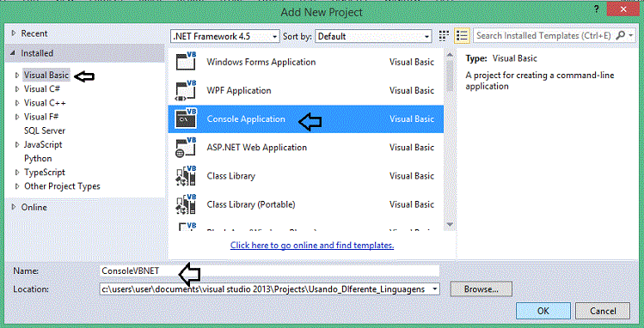Select Other Project Types tree item
This screenshot has width=644, height=328.
(x=62, y=186)
